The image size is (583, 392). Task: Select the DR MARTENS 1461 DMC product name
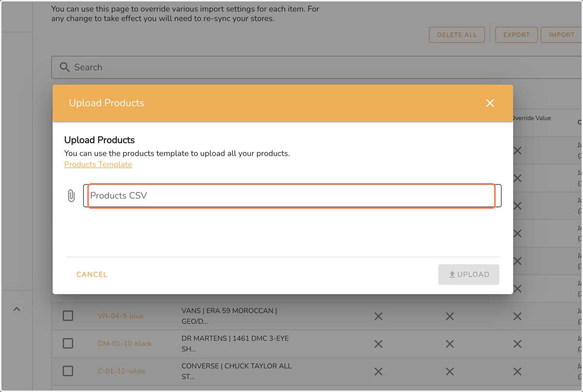click(x=235, y=343)
